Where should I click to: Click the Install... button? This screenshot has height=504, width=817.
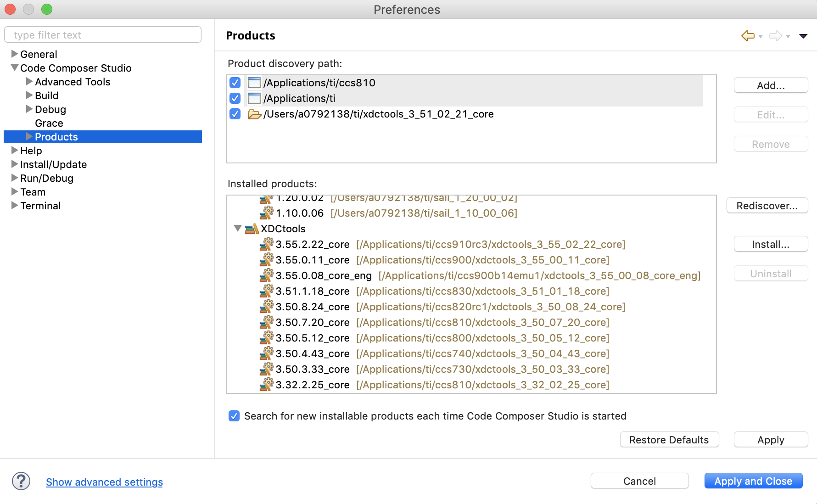[x=771, y=244]
